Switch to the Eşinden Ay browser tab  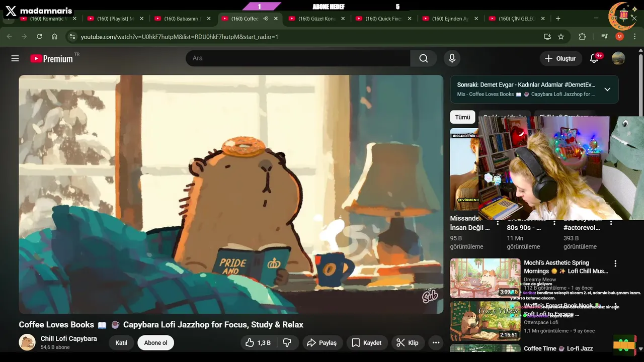pyautogui.click(x=451, y=19)
